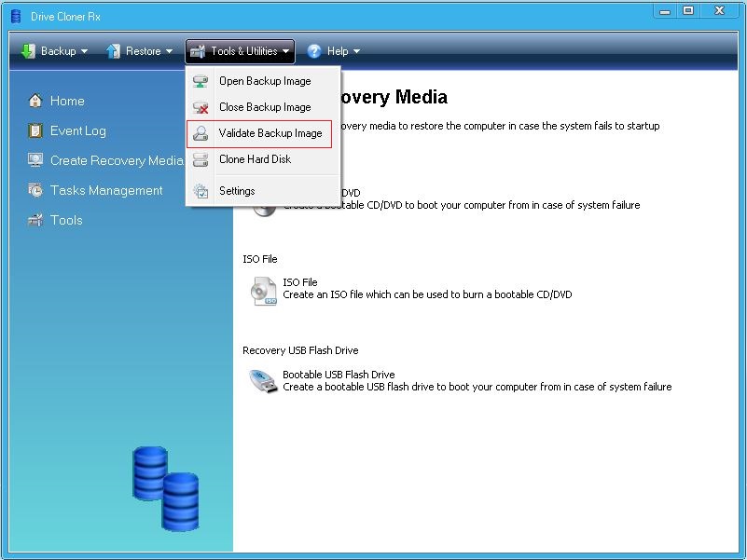This screenshot has width=747, height=560.
Task: Click the bootable CD/DVD description text
Action: click(x=462, y=205)
